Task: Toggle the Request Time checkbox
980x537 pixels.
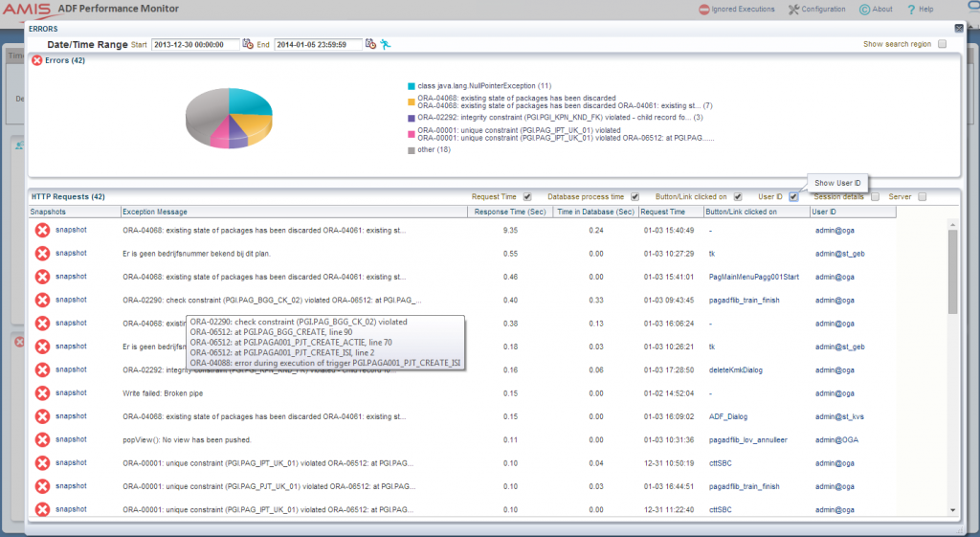Action: pos(527,196)
